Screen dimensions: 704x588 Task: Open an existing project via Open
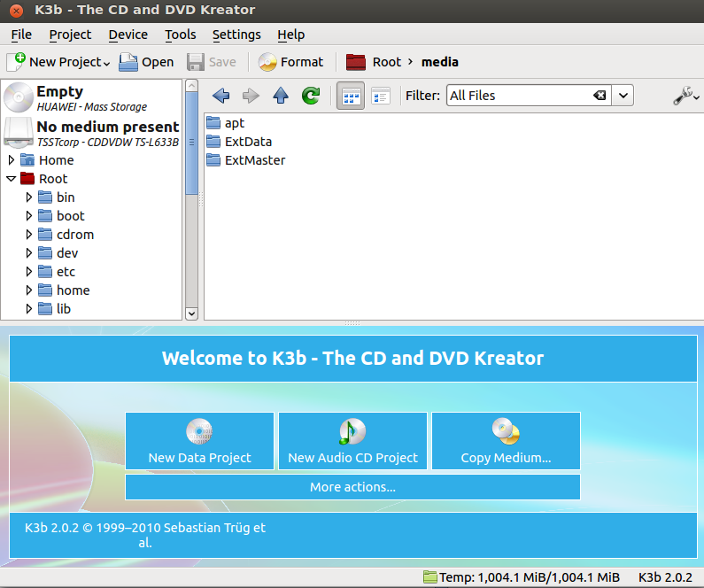click(146, 62)
